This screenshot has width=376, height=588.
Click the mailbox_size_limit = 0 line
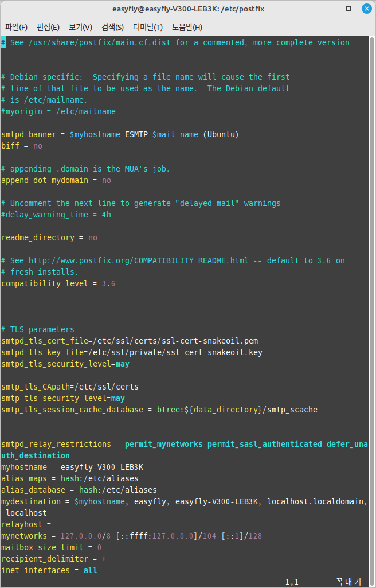pyautogui.click(x=52, y=547)
